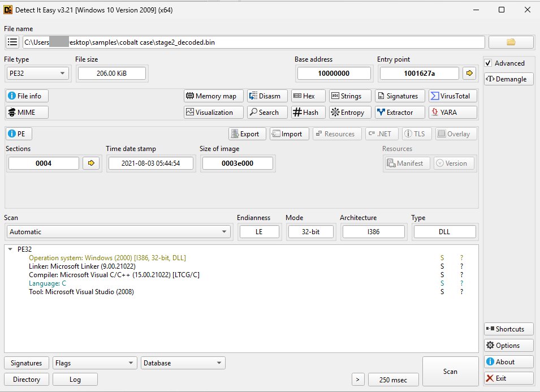Image resolution: width=540 pixels, height=392 pixels.
Task: Click the 206.00 KiB file size field
Action: 111,73
